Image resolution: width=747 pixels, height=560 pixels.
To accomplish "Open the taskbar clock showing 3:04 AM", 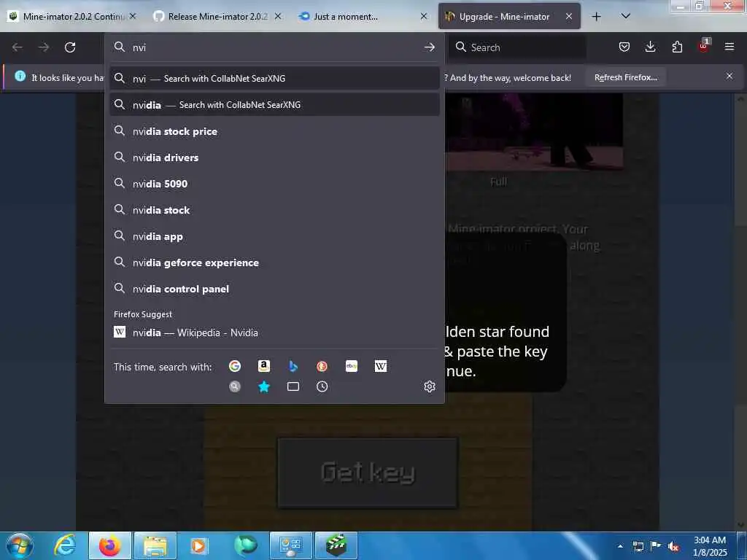I will (x=710, y=546).
